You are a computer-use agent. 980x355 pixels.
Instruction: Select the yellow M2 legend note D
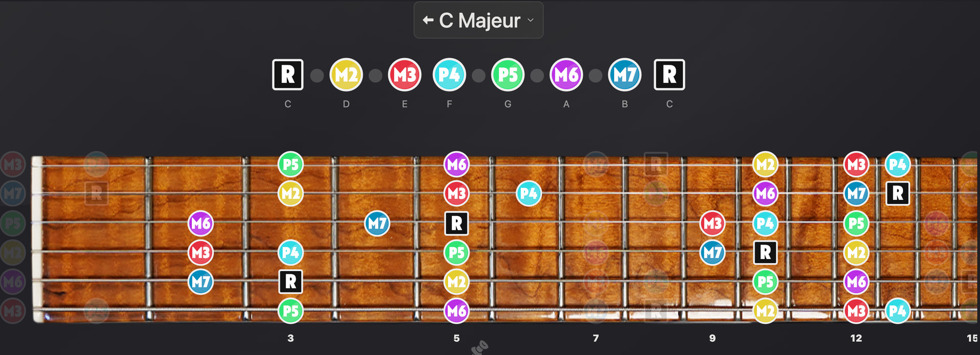346,75
